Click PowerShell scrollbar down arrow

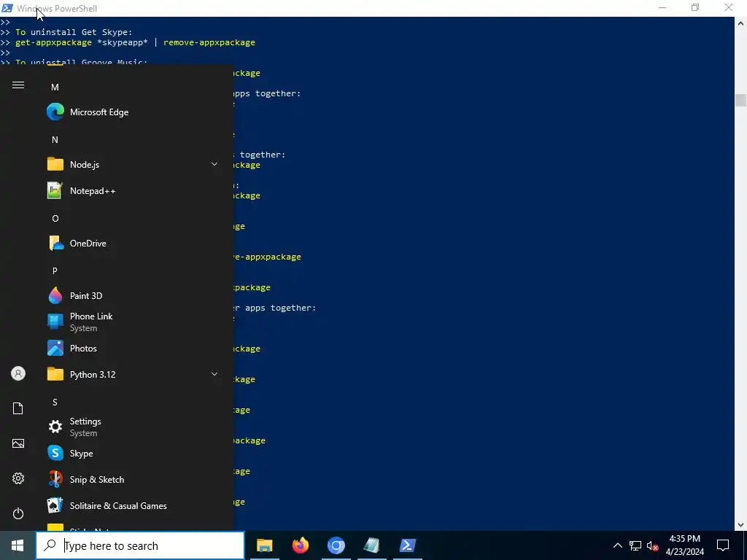pyautogui.click(x=741, y=525)
